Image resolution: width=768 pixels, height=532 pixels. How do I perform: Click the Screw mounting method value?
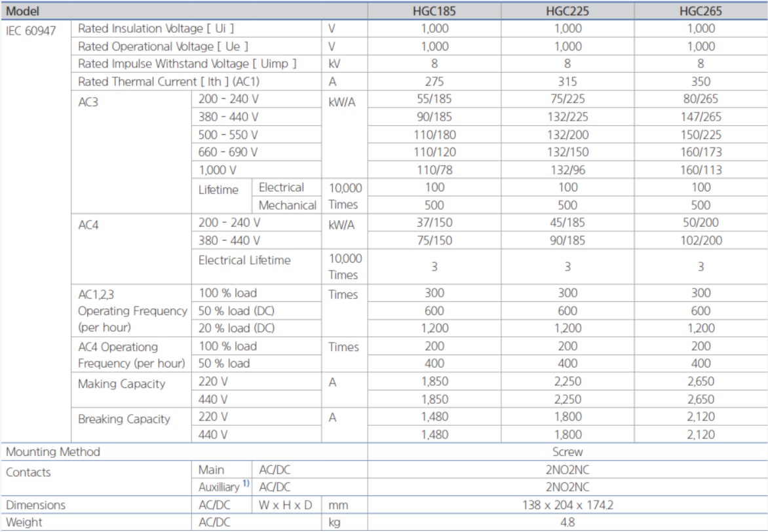pos(567,451)
